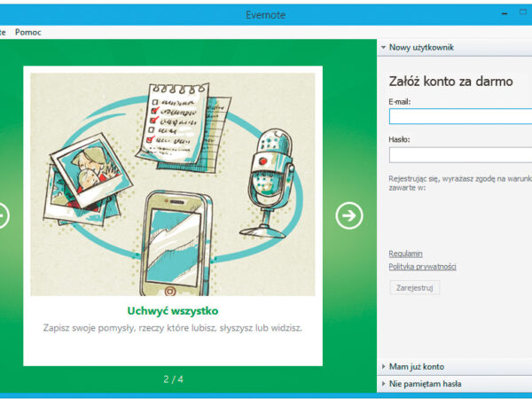Click the Uchwyć wszystko slide heading
Screen dimensions: 532x399
[x=173, y=310]
